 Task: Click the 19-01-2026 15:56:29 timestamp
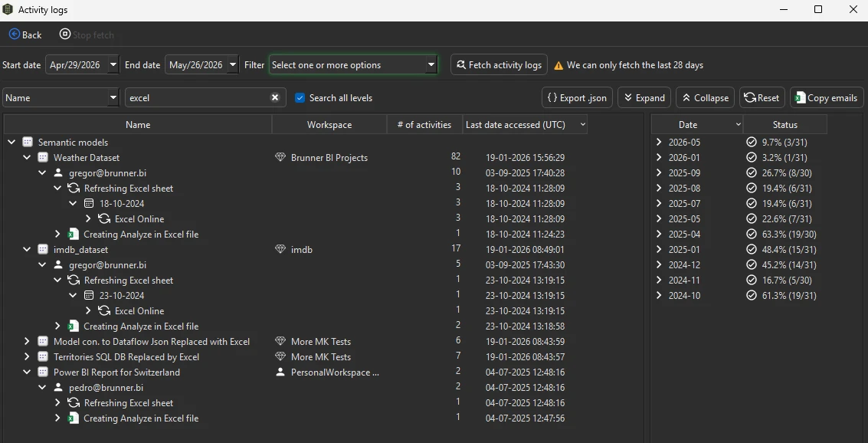[x=525, y=158]
